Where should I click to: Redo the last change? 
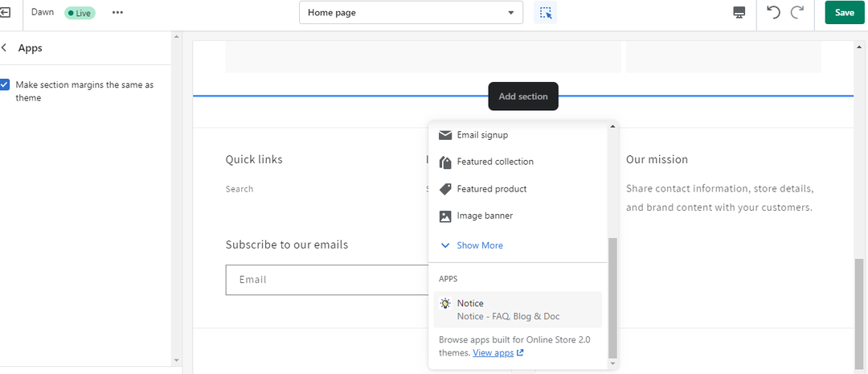point(797,12)
